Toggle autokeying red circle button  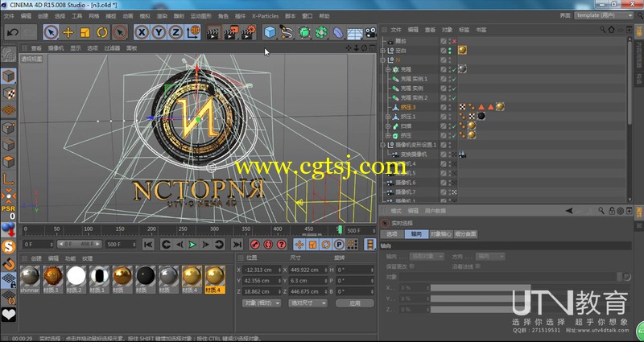268,245
